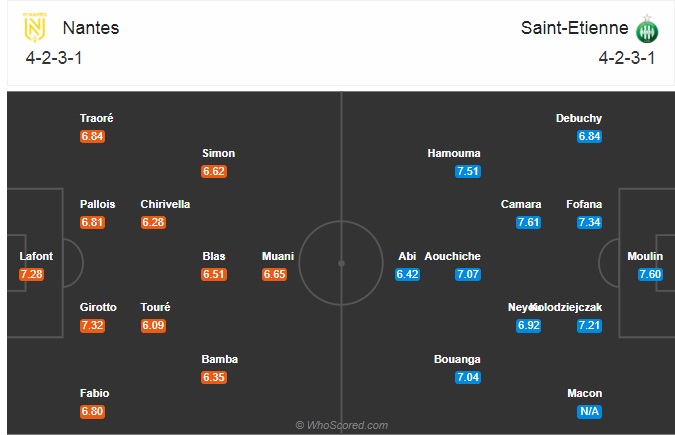The height and width of the screenshot is (435, 675).
Task: Open Lafont's 7.28 rating badge
Action: [x=31, y=274]
